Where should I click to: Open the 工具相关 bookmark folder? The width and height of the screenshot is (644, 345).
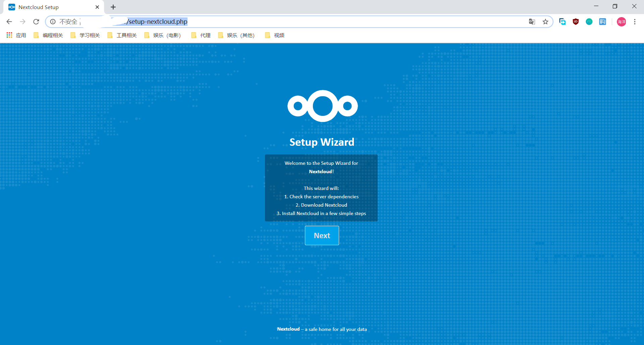pyautogui.click(x=122, y=35)
